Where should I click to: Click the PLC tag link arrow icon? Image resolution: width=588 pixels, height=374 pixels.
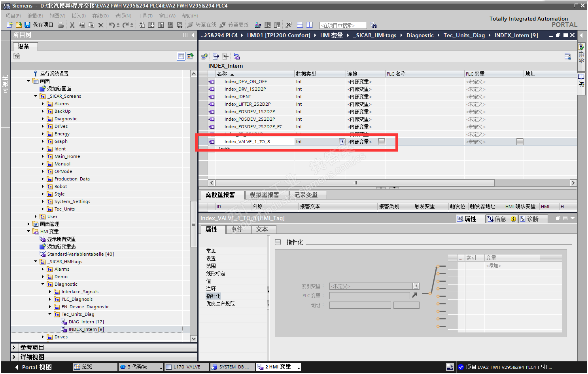coord(414,295)
